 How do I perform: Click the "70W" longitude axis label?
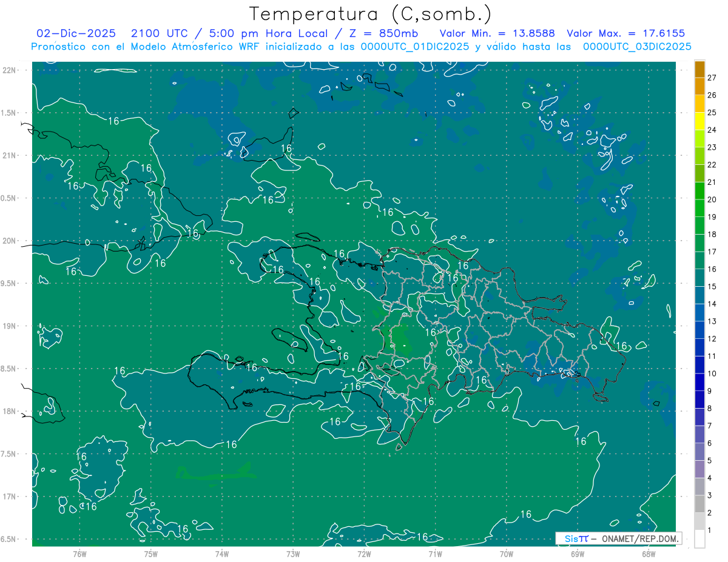click(x=506, y=554)
